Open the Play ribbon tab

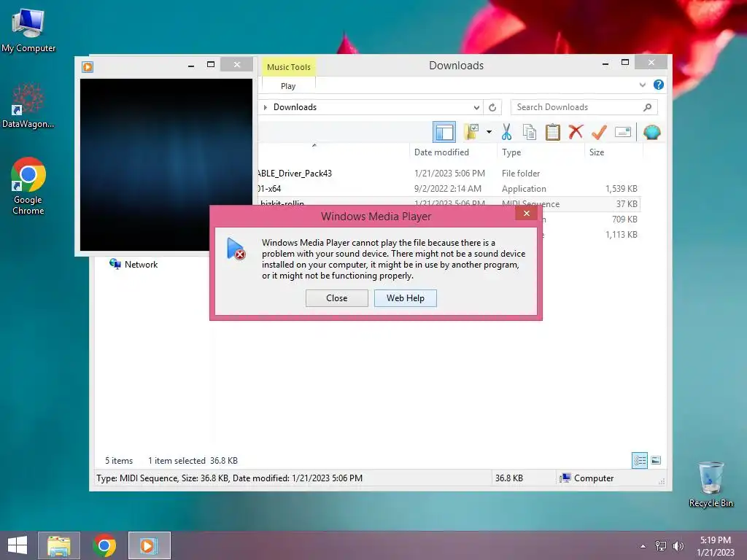tap(288, 86)
